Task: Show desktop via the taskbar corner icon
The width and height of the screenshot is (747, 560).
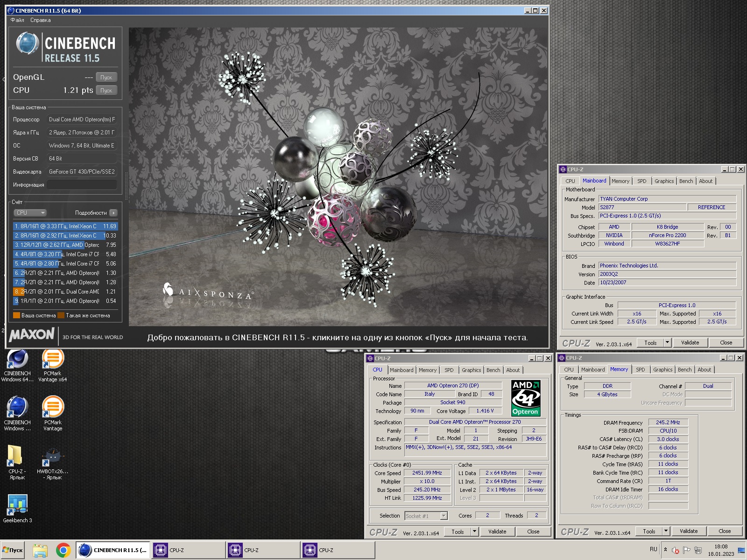Action: (x=741, y=550)
